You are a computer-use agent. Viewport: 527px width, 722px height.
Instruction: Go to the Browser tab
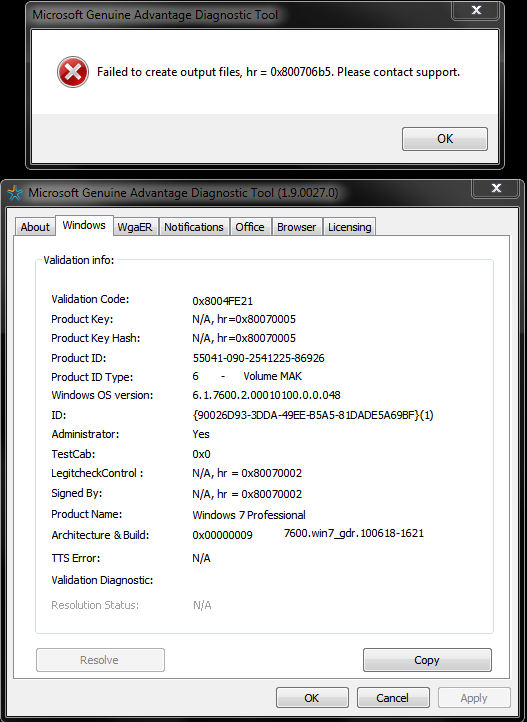click(296, 227)
